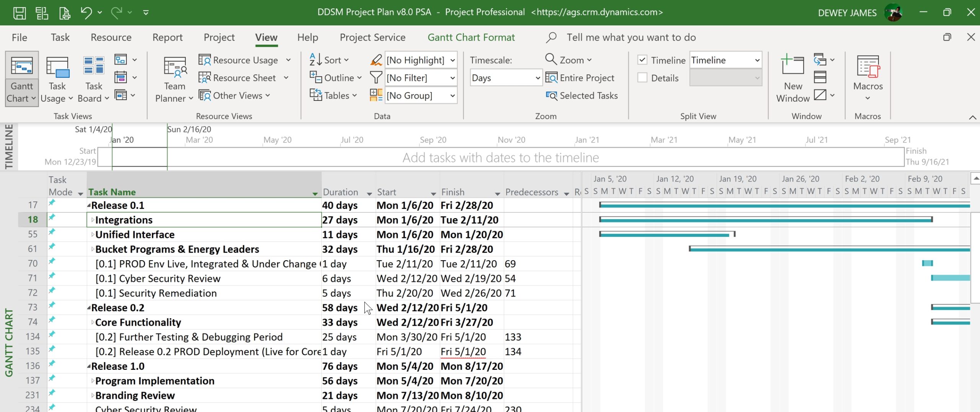Click the Save icon in title bar
Viewport: 980px width, 412px height.
click(20, 13)
